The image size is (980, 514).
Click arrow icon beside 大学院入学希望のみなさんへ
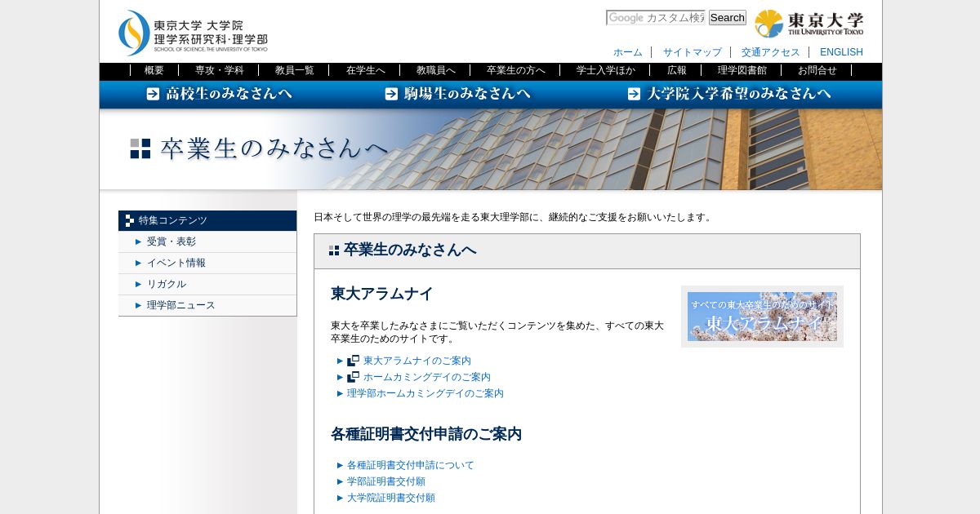(x=634, y=94)
